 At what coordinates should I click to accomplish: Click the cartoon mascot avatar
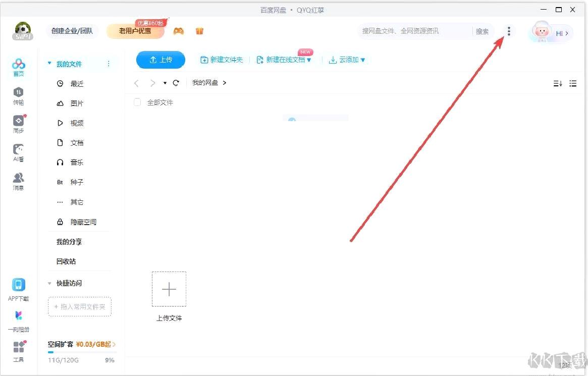tap(541, 31)
